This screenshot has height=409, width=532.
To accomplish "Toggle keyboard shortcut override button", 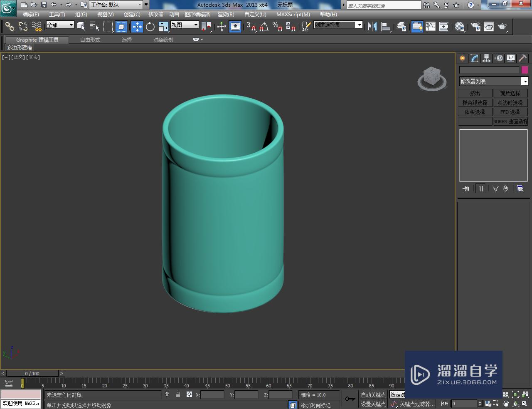I will 235,26.
